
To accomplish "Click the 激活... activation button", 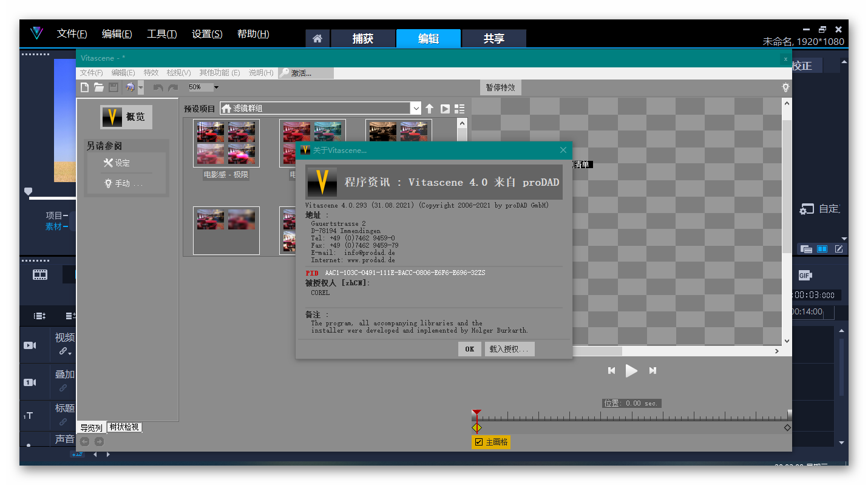I will [x=306, y=73].
